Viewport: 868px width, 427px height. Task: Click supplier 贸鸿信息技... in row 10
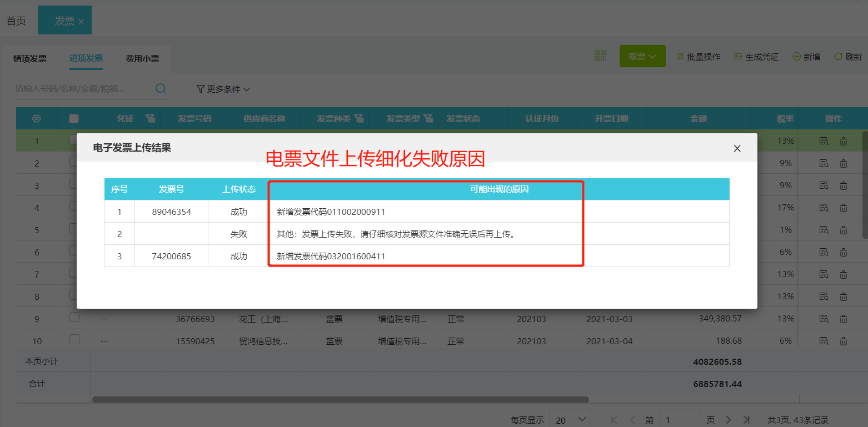pyautogui.click(x=263, y=341)
